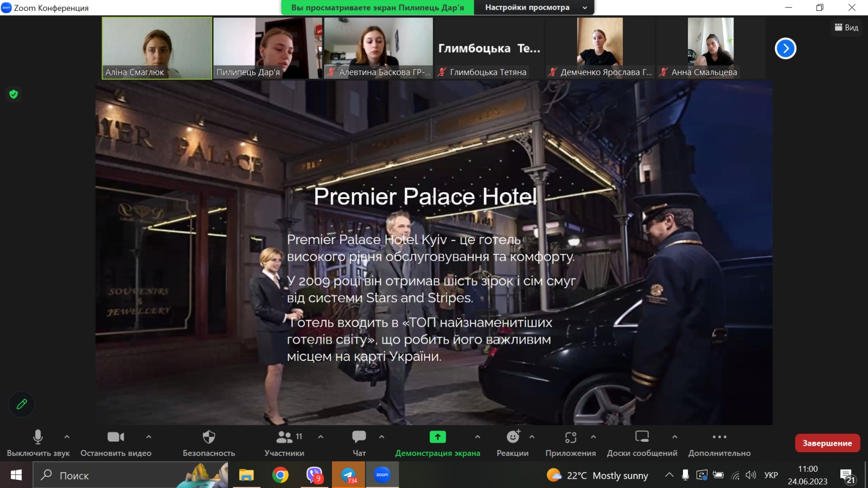The width and height of the screenshot is (868, 488).
Task: Expand whiteboards options arrow
Action: click(x=675, y=436)
